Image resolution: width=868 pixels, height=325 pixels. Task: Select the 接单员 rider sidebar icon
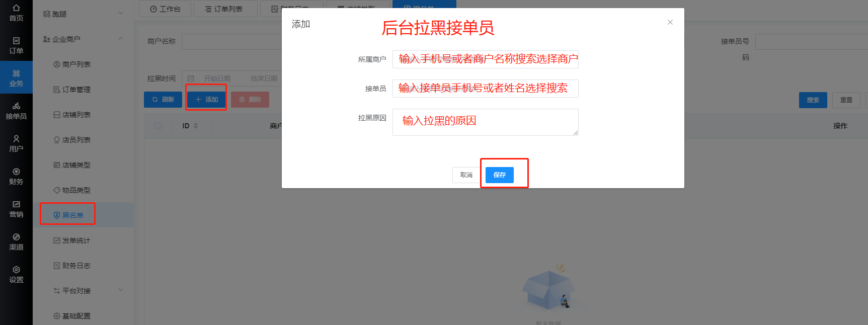16,111
